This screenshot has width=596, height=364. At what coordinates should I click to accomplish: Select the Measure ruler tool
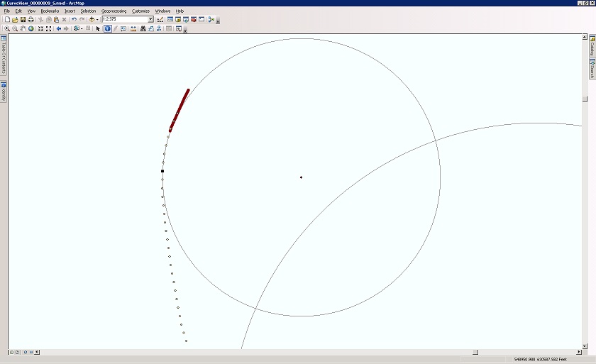pyautogui.click(x=133, y=28)
